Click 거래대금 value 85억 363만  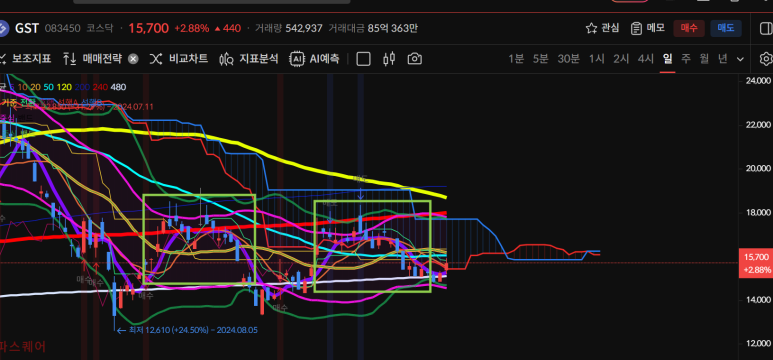(x=392, y=28)
